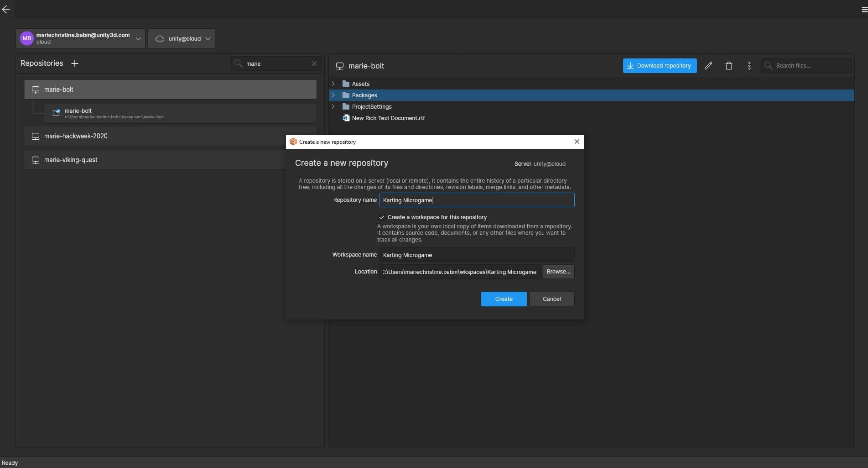Uncheck Create a workspace for this repository

[x=382, y=217]
